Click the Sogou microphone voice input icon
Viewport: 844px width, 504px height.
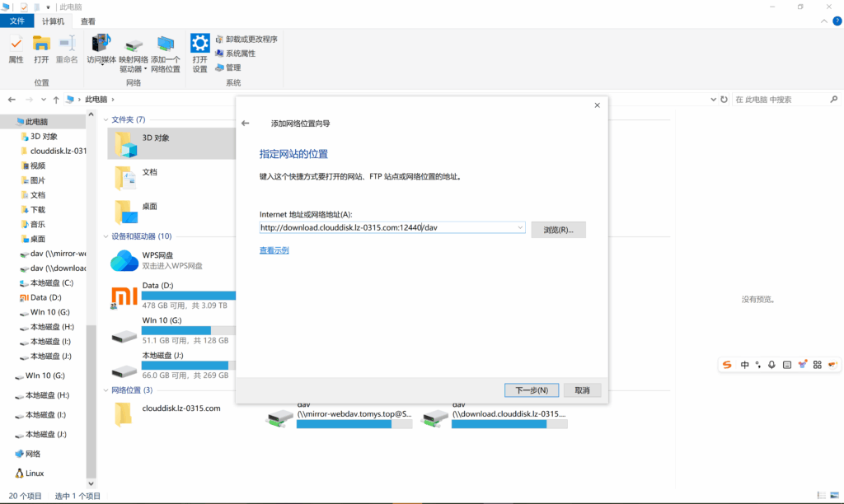771,365
